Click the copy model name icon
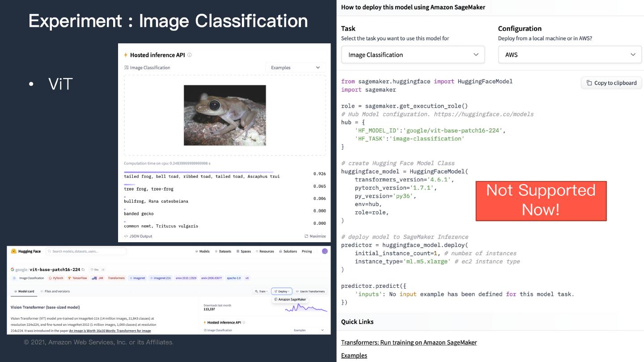Viewport: 644px width, 362px height. pos(83,269)
